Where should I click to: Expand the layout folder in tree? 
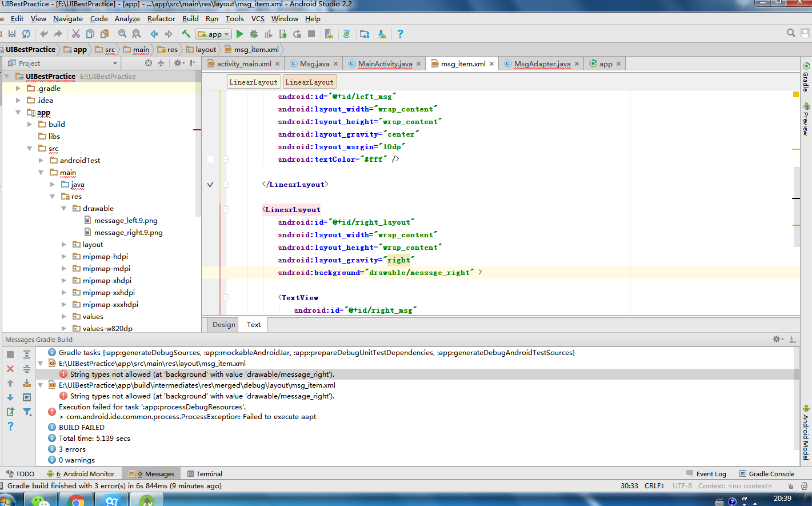click(64, 245)
